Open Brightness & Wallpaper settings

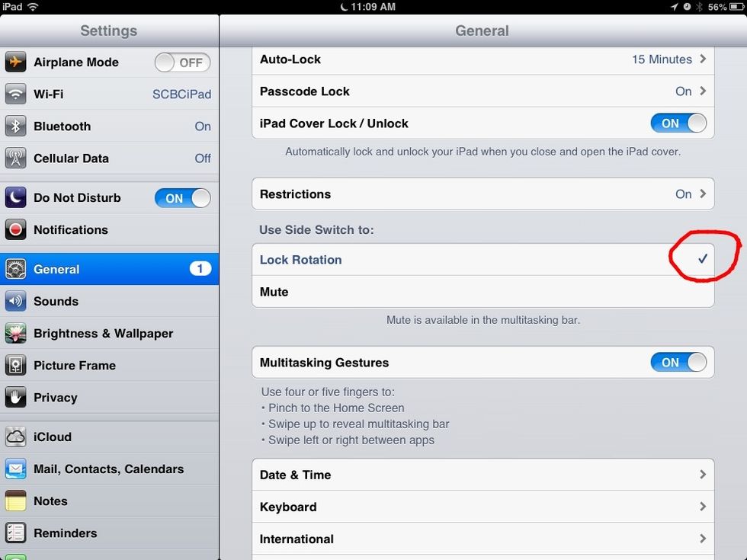[103, 334]
